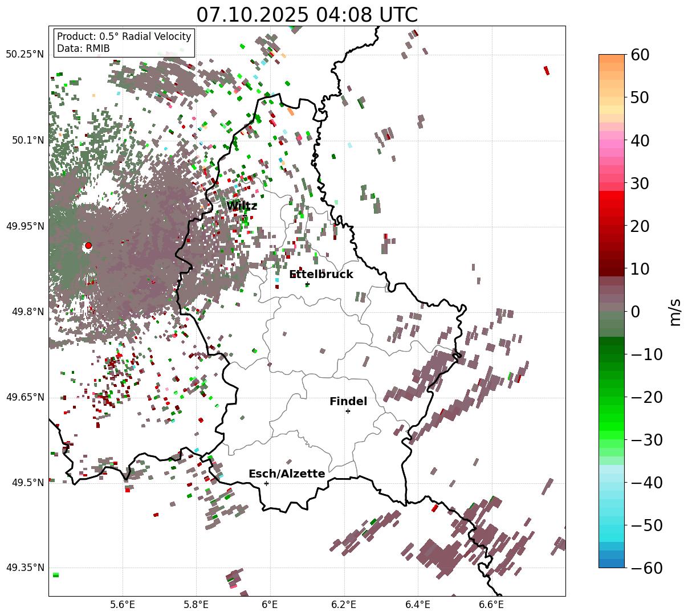Select the Wiltz town label

242,206
